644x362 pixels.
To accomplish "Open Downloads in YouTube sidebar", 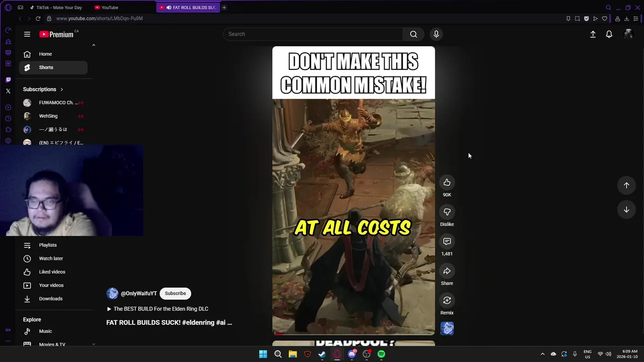I will pyautogui.click(x=53, y=299).
